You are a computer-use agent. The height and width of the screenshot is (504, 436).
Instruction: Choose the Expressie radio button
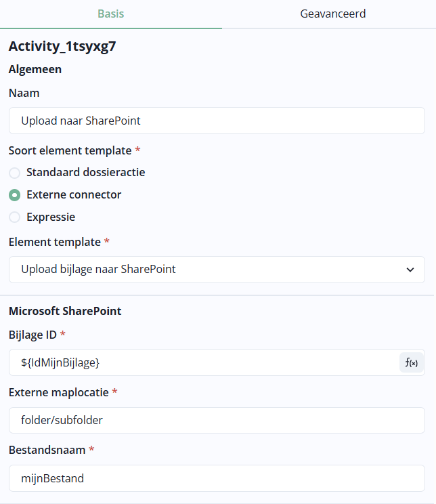coord(15,217)
